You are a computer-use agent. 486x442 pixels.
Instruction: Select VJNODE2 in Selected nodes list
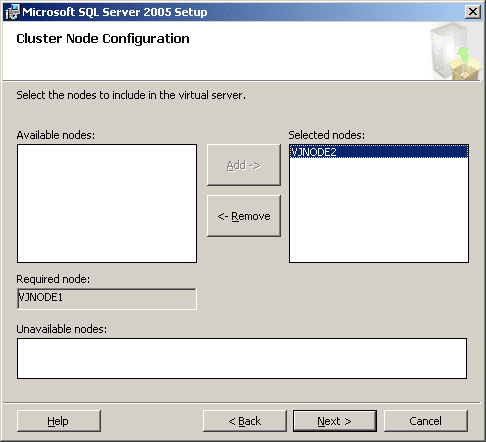point(379,152)
